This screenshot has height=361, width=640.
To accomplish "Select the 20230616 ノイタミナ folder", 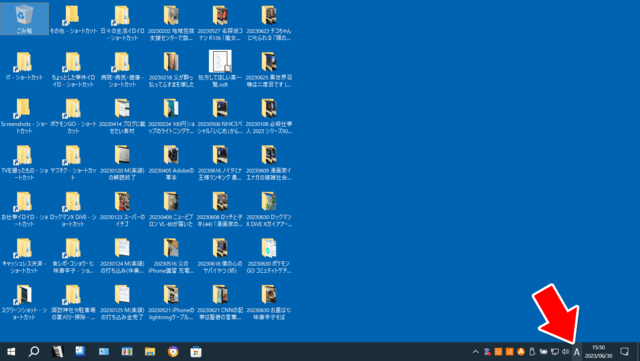I will [220, 162].
